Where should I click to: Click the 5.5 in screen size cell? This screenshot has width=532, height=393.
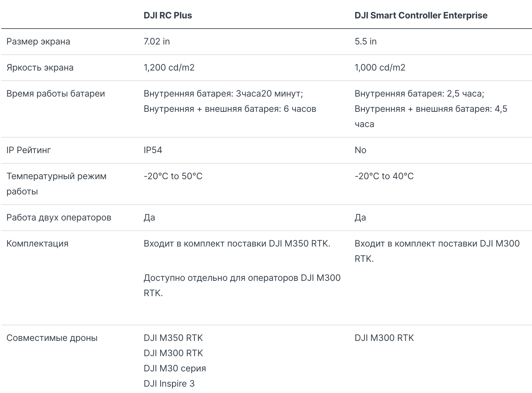pos(365,42)
